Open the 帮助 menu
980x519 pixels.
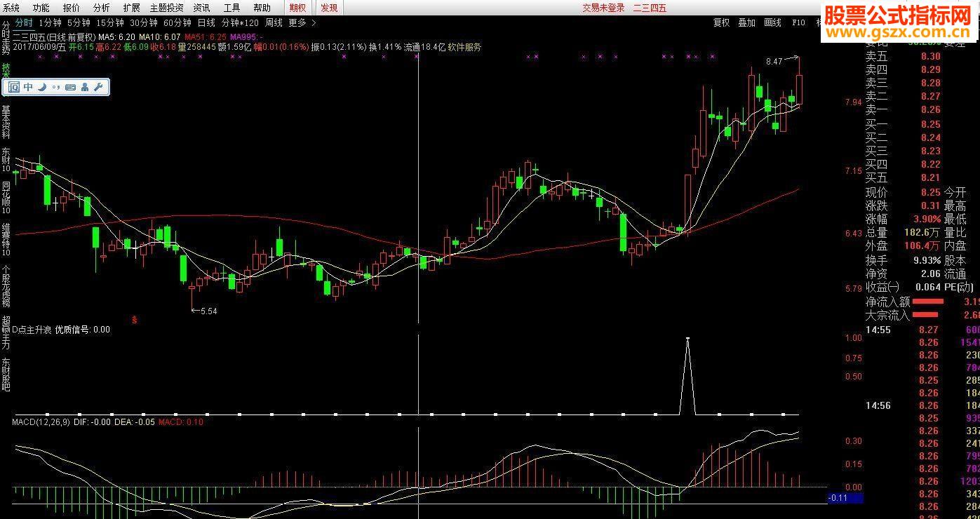click(262, 8)
